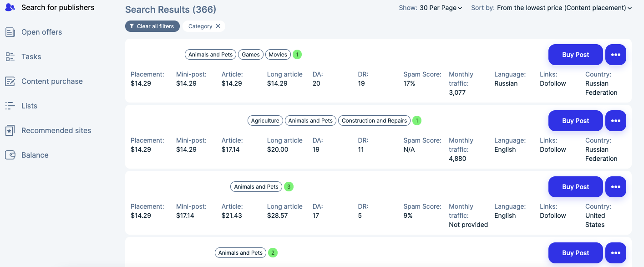Click Buy Post for the second result

[576, 121]
